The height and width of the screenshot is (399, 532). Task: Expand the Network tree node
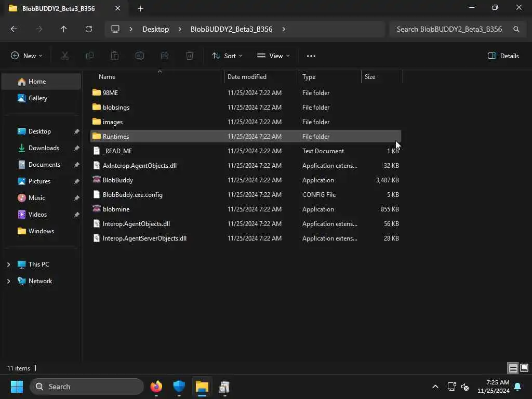point(8,281)
